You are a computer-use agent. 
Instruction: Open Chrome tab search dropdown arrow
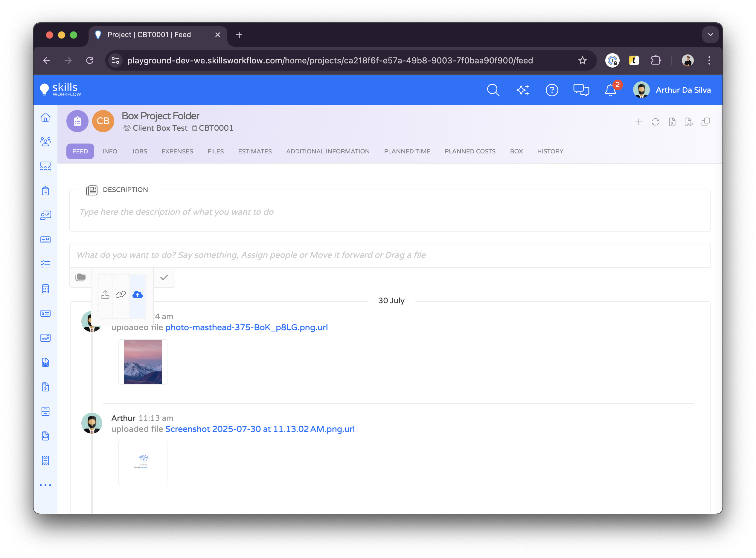711,35
